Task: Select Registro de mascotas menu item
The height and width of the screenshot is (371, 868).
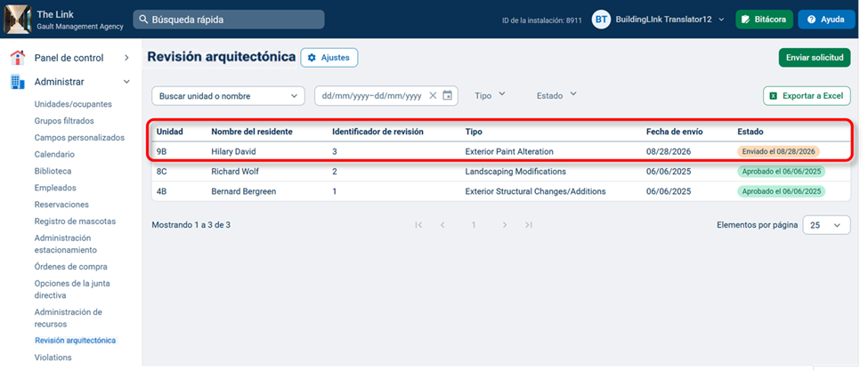Action: coord(76,222)
